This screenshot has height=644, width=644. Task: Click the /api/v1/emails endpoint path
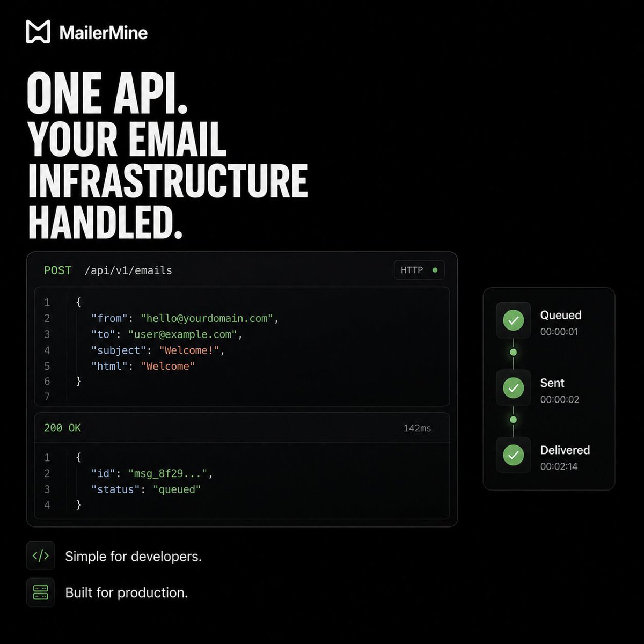coord(128,270)
